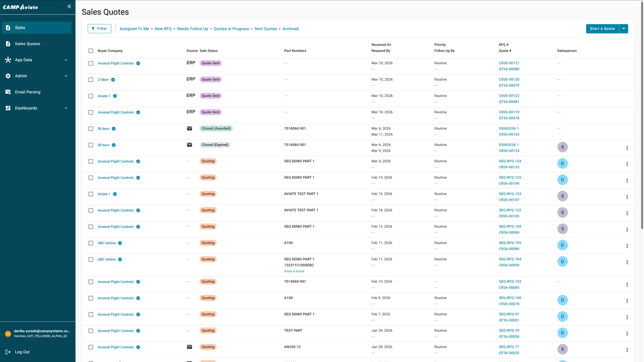Open Start a Quote dropdown arrow

pyautogui.click(x=624, y=29)
